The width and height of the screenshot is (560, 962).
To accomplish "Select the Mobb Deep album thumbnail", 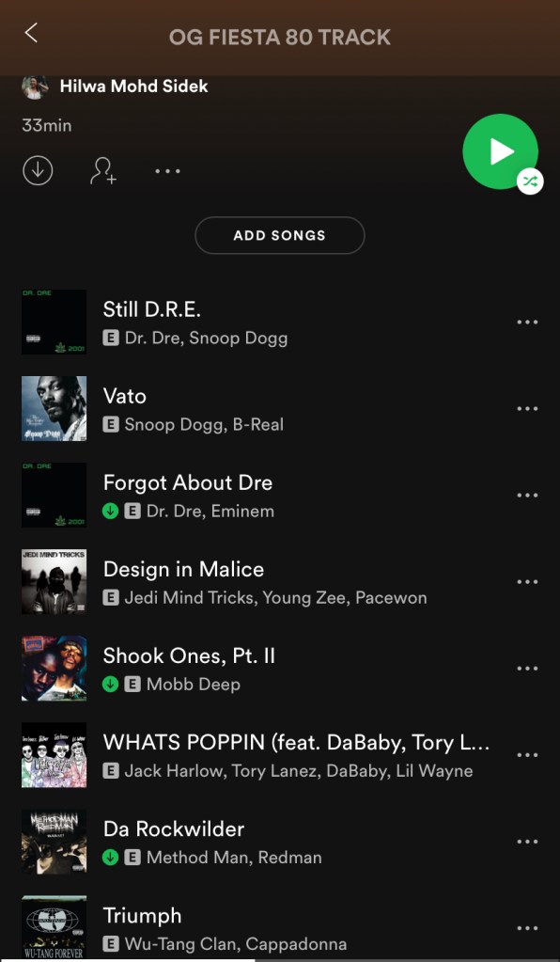I will pos(54,668).
